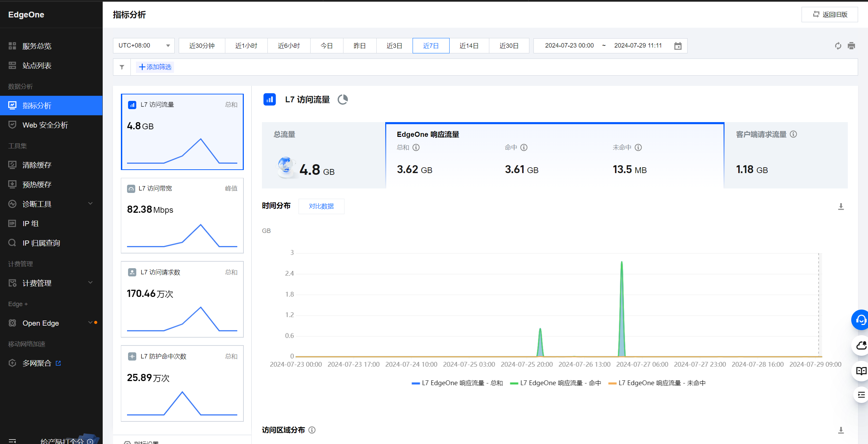Expand 诊断工具 submenu chevron
868x444 pixels.
coord(90,204)
